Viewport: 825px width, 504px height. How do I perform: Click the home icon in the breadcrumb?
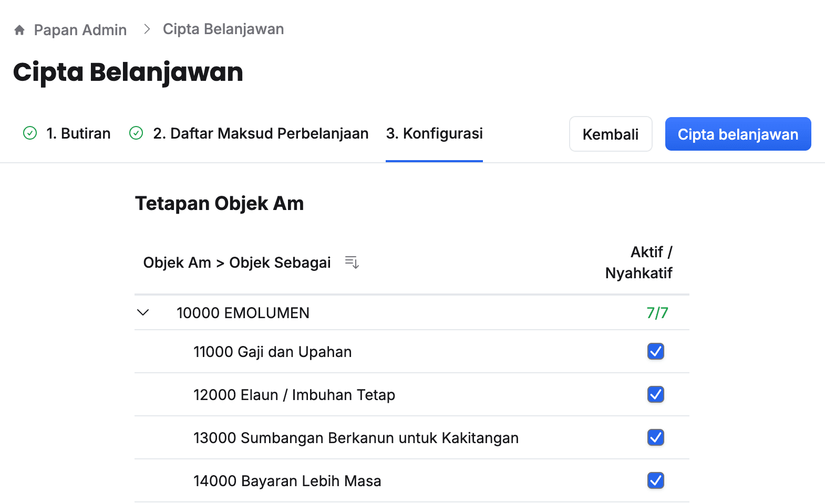pos(19,30)
